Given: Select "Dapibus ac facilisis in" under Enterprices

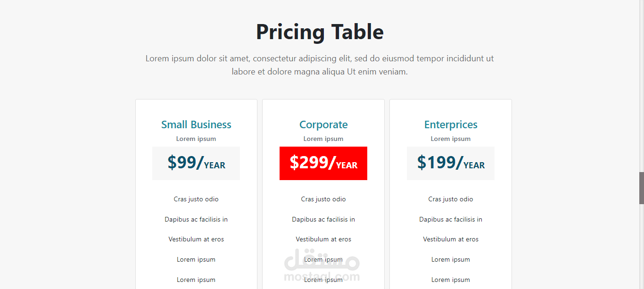Looking at the screenshot, I should click(451, 219).
